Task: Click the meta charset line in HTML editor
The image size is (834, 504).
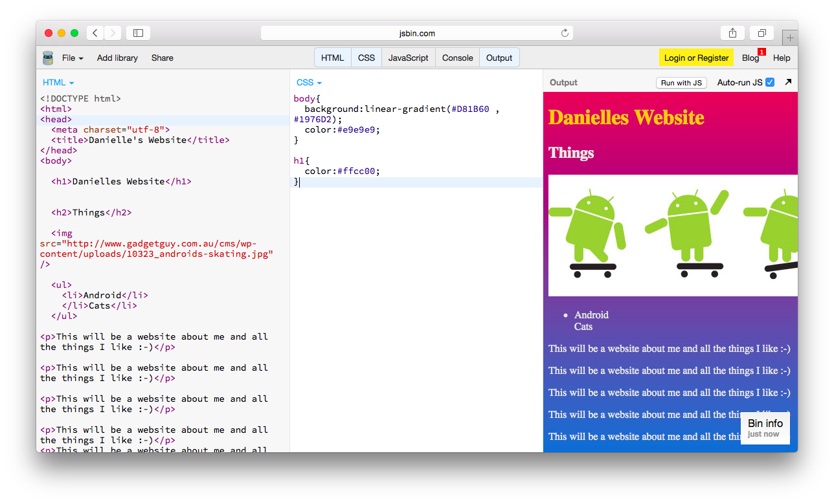Action: [x=110, y=129]
